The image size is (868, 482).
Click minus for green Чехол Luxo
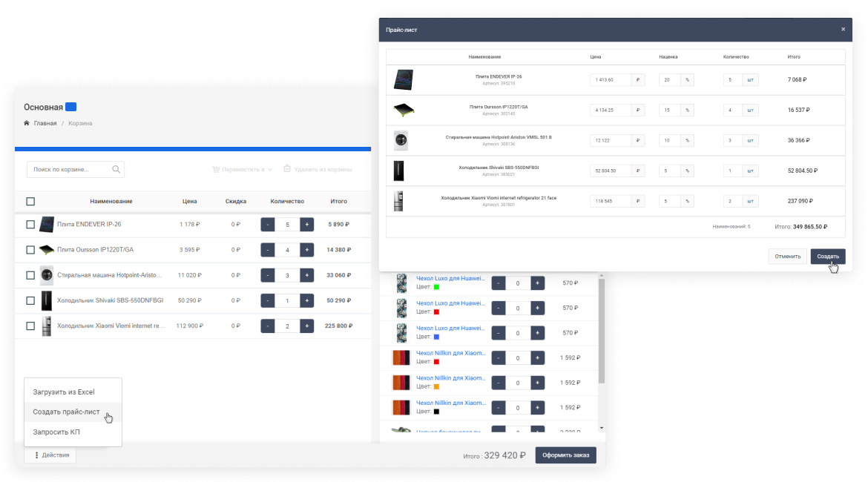pyautogui.click(x=499, y=283)
